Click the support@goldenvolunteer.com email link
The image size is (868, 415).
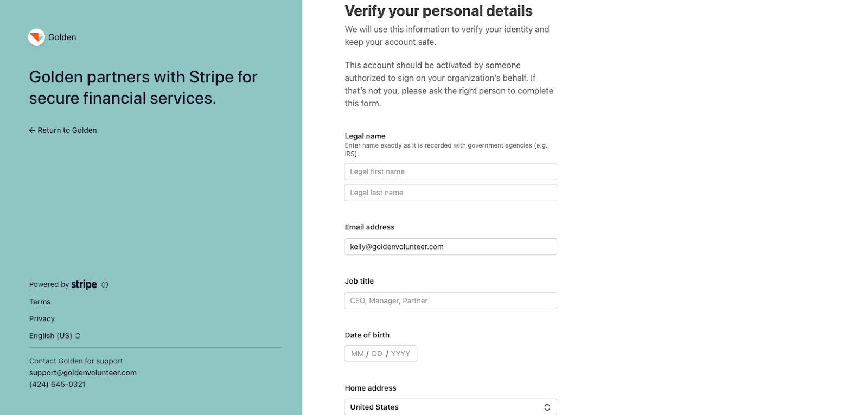(83, 373)
